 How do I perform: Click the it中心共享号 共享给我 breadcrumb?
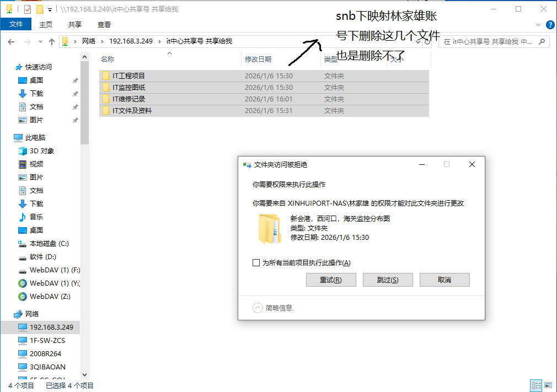pyautogui.click(x=199, y=41)
